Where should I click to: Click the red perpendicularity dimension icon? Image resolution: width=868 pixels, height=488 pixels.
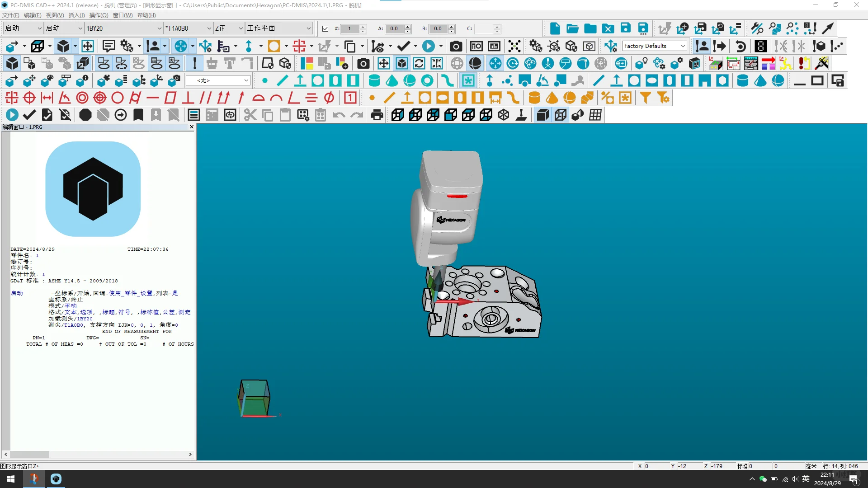tap(188, 98)
